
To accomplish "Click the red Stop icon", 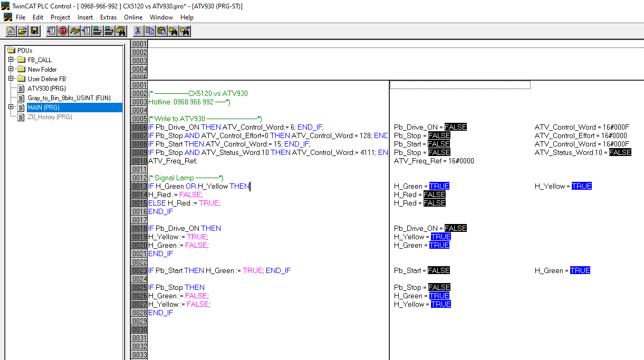I will (x=63, y=31).
